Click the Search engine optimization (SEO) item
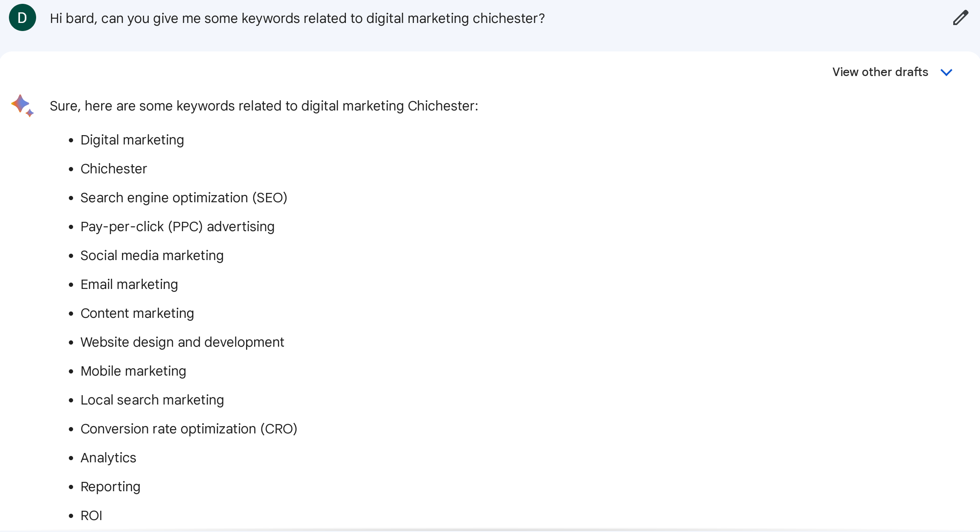 (x=184, y=198)
